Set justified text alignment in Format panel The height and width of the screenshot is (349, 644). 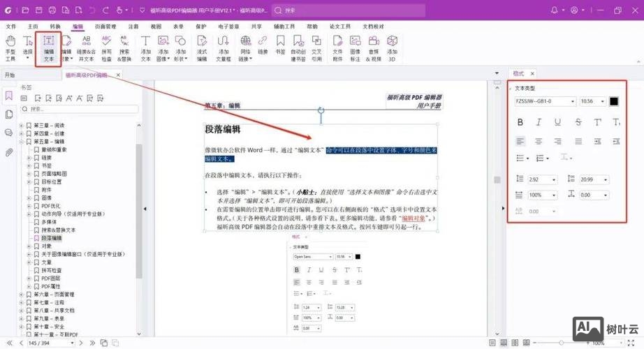[578, 141]
